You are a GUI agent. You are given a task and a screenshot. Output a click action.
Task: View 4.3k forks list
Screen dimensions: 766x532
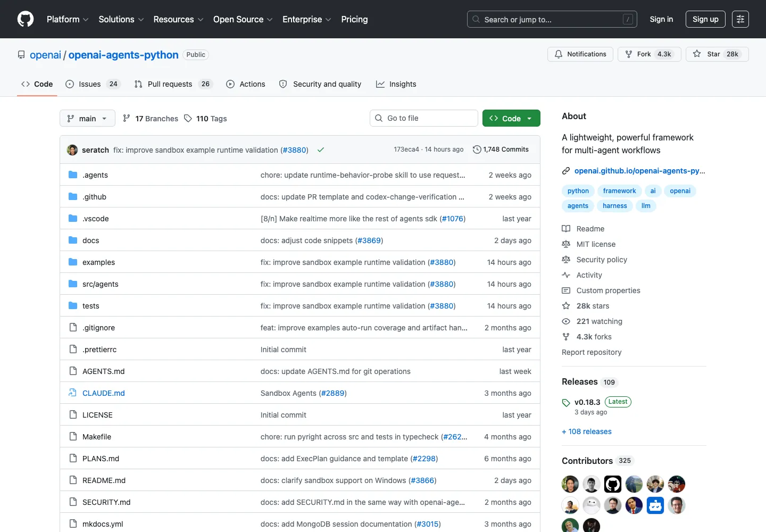(587, 337)
